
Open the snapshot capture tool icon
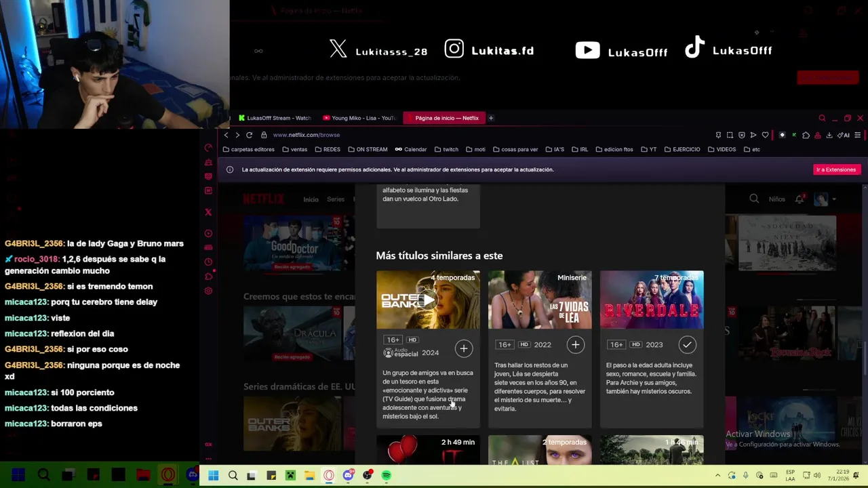point(730,135)
